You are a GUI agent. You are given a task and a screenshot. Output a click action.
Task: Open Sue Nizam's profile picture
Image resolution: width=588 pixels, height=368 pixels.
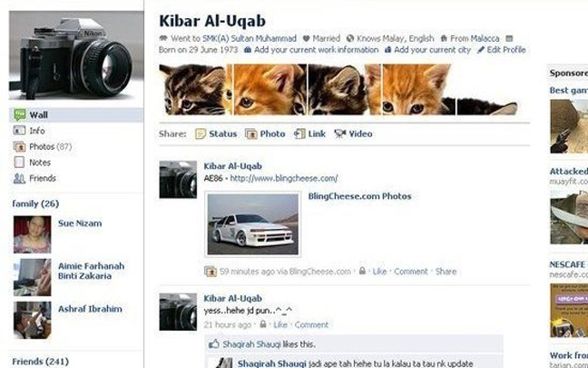tap(33, 234)
